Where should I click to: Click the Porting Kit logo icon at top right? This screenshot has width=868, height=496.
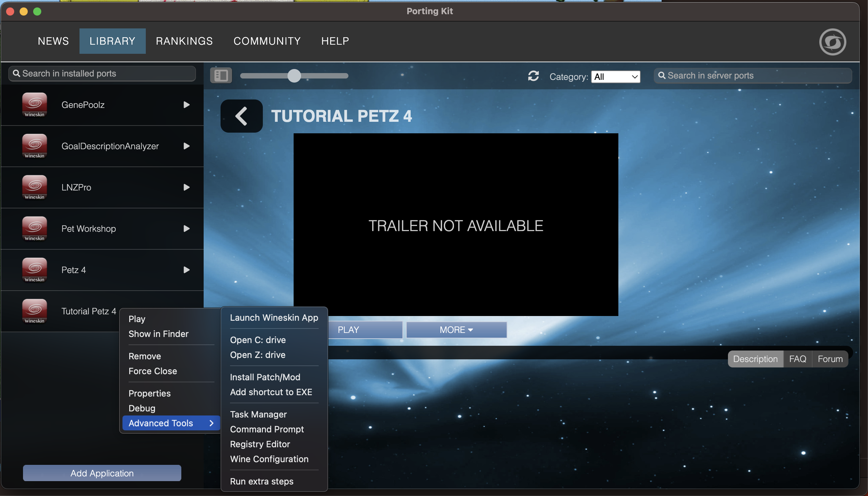coord(832,42)
